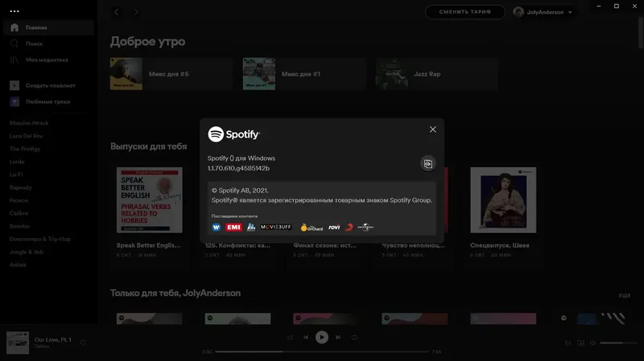Navigate forward with the right arrow

coord(136,12)
